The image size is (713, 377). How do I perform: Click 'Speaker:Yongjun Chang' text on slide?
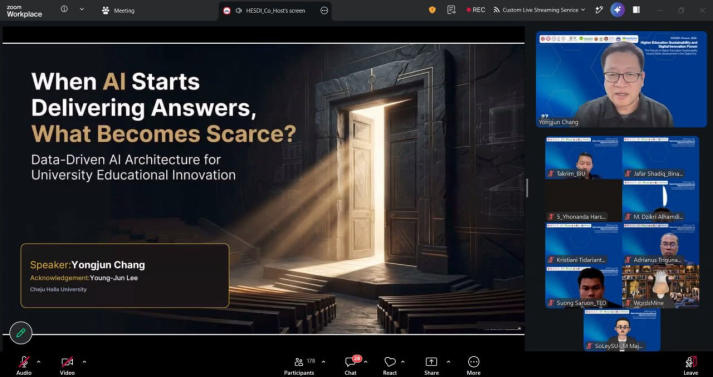(x=88, y=265)
